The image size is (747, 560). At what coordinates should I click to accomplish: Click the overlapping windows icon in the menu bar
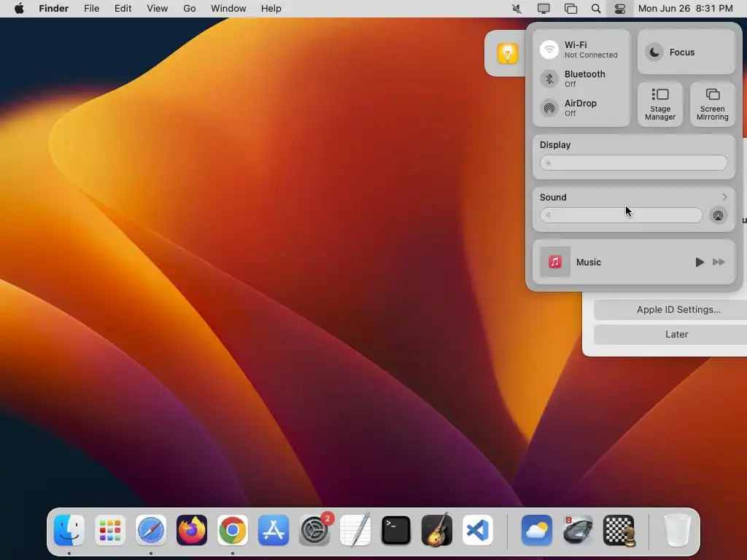click(x=570, y=9)
